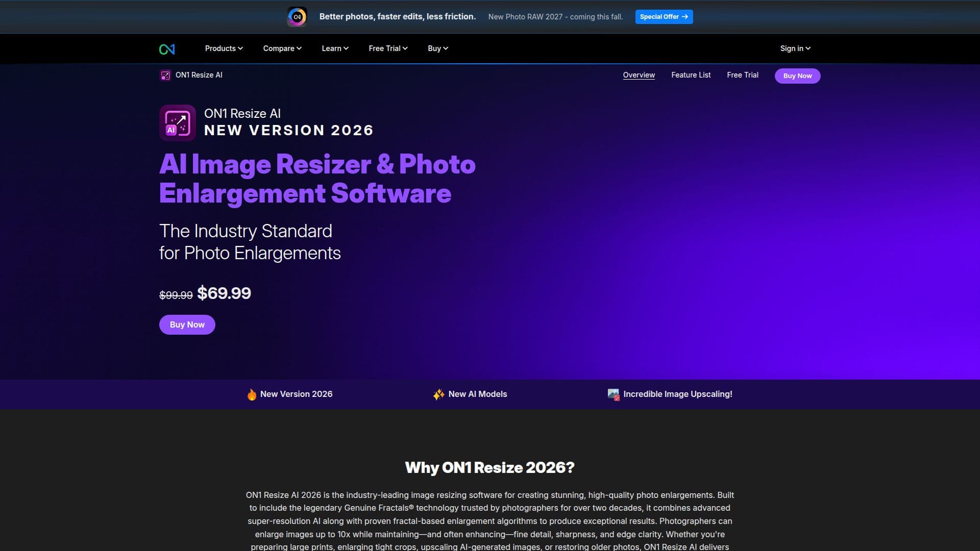Open the Free Trial link in sub-navigation
Viewport: 980px width, 551px height.
pos(742,75)
